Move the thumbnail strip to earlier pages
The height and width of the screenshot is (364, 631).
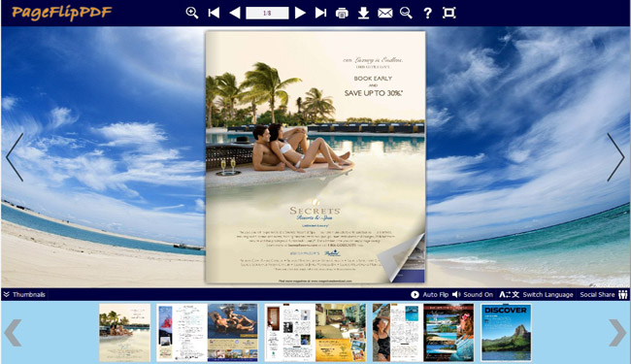pos(13,332)
